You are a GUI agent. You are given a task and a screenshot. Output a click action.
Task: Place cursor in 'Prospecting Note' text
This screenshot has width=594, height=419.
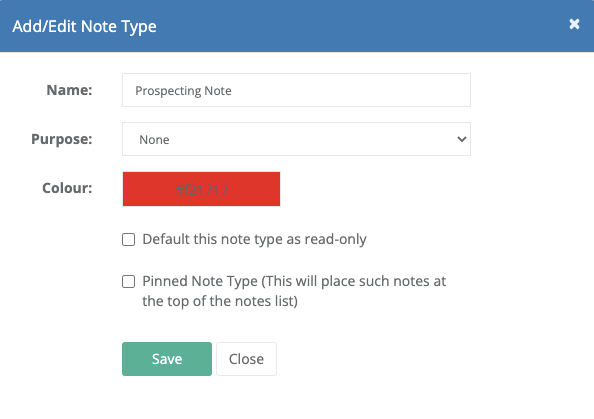coord(183,91)
